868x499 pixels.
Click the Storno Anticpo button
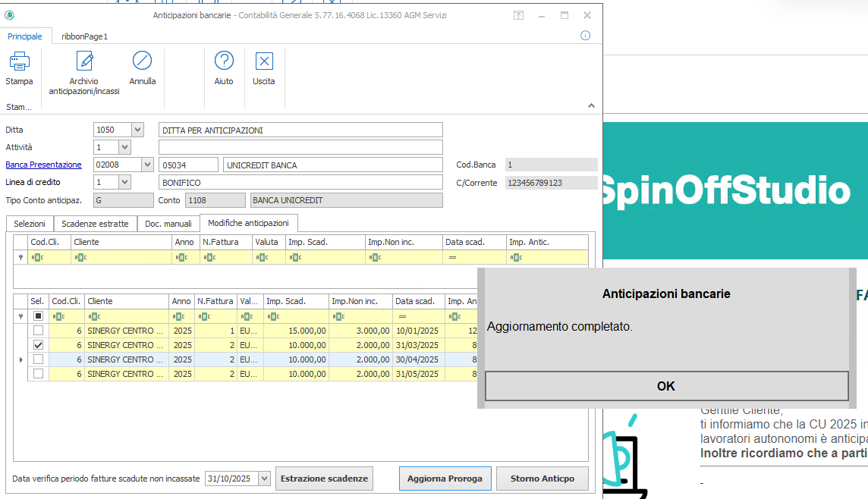coord(542,479)
